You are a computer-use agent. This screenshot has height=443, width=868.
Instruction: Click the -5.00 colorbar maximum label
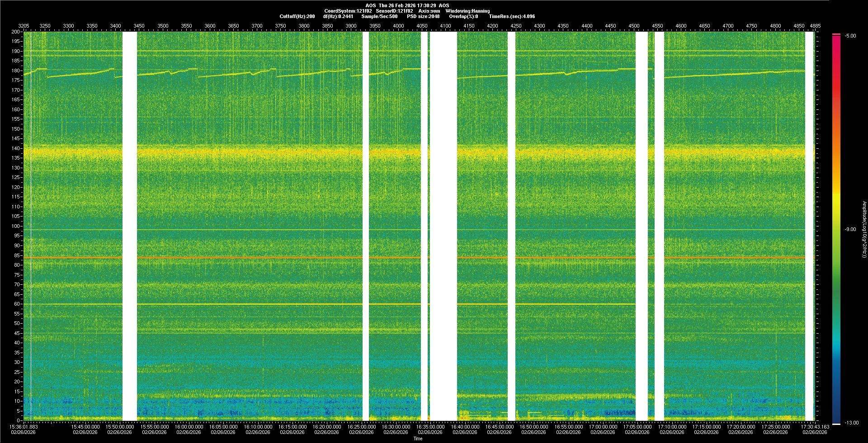pos(850,36)
